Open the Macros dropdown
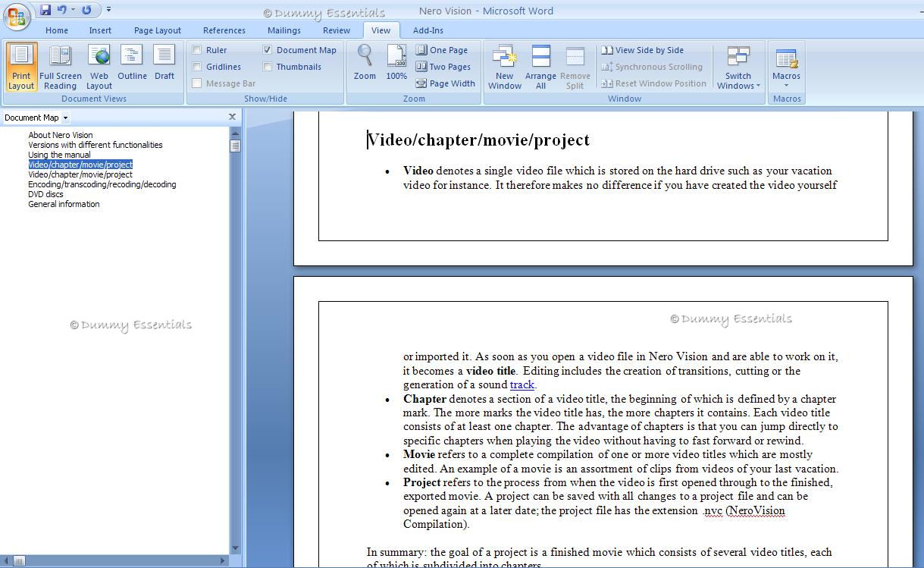This screenshot has width=924, height=568. point(786,67)
